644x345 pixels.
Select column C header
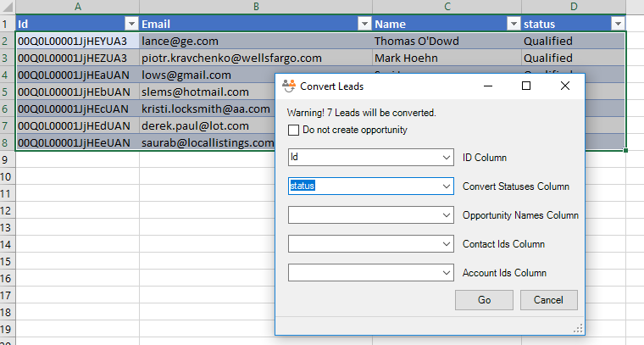447,7
